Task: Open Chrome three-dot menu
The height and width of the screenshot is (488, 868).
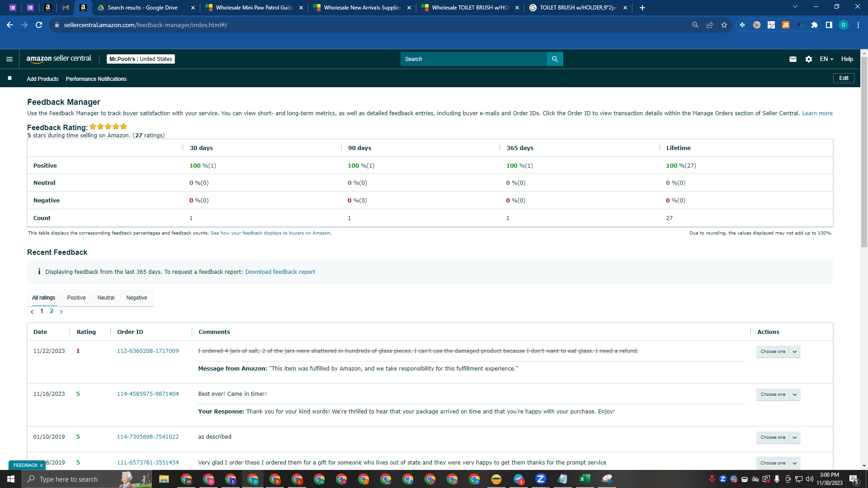Action: click(858, 25)
